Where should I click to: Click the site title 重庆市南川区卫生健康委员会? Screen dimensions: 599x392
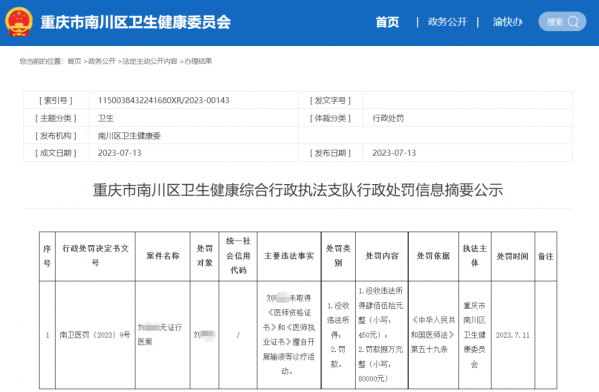point(136,22)
